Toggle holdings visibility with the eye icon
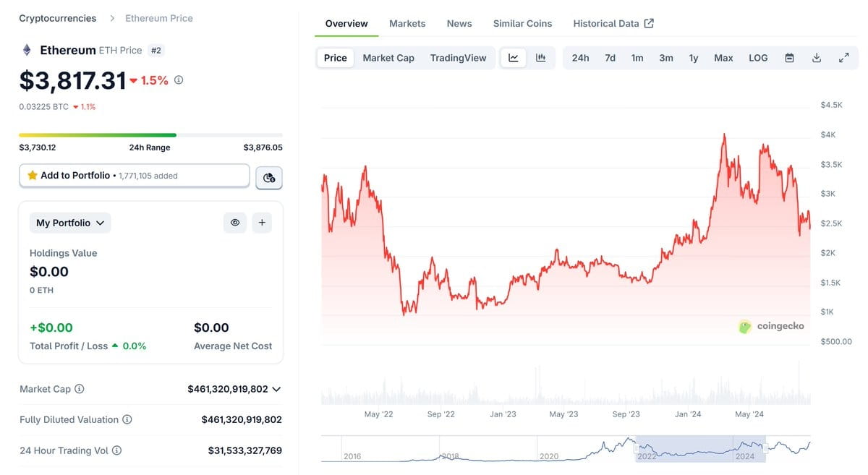The height and width of the screenshot is (475, 868). coord(234,222)
